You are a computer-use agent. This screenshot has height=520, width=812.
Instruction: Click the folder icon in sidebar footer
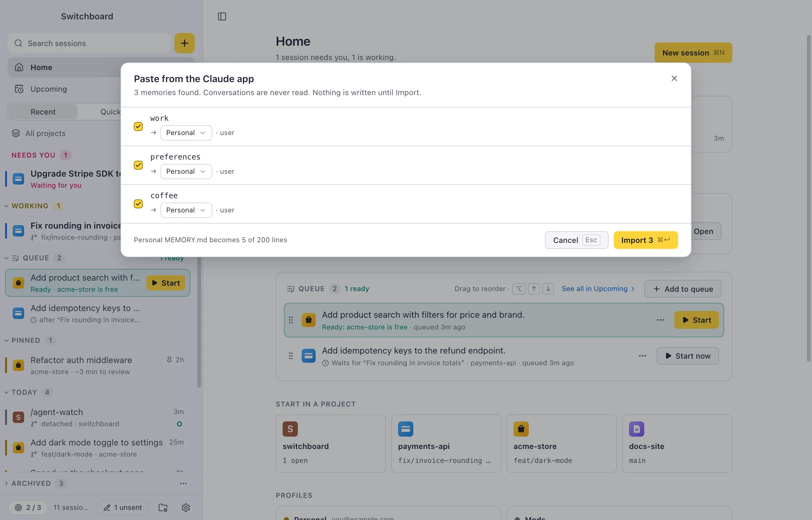tap(163, 507)
